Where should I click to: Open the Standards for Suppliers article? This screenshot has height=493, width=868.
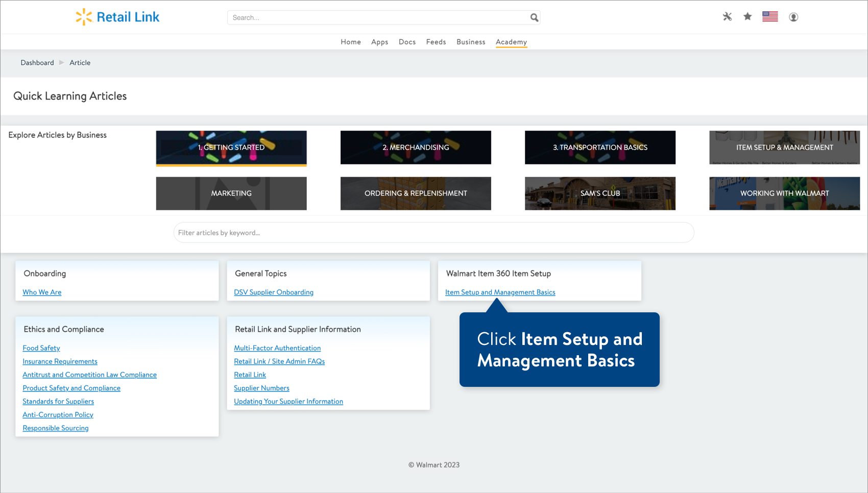click(x=58, y=401)
